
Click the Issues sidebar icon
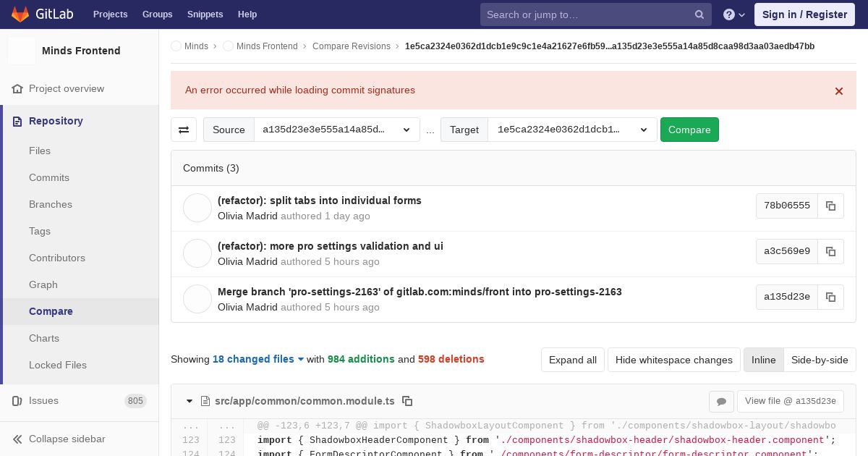click(x=17, y=401)
